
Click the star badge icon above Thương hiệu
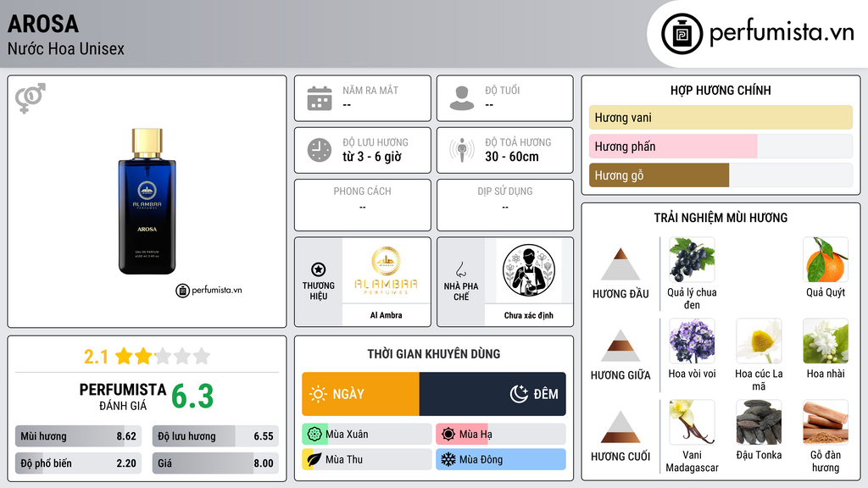pos(319,269)
